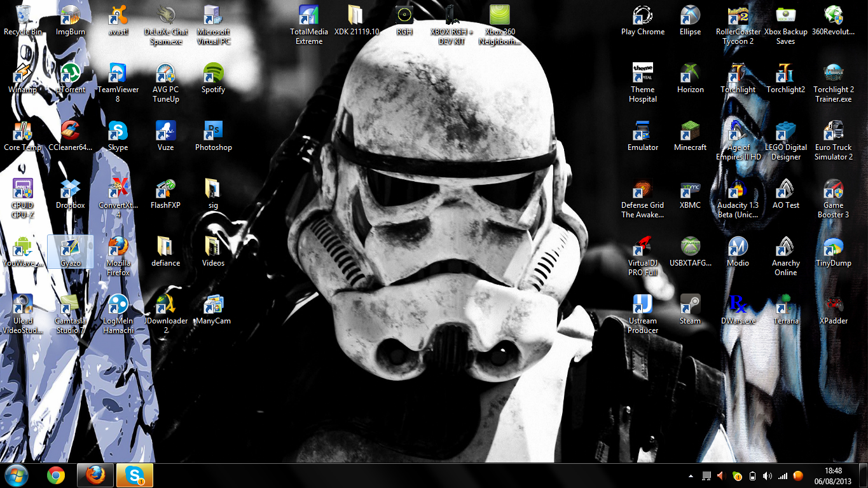Image resolution: width=868 pixels, height=488 pixels.
Task: Switch to Firefox in the taskbar
Action: pyautogui.click(x=95, y=475)
